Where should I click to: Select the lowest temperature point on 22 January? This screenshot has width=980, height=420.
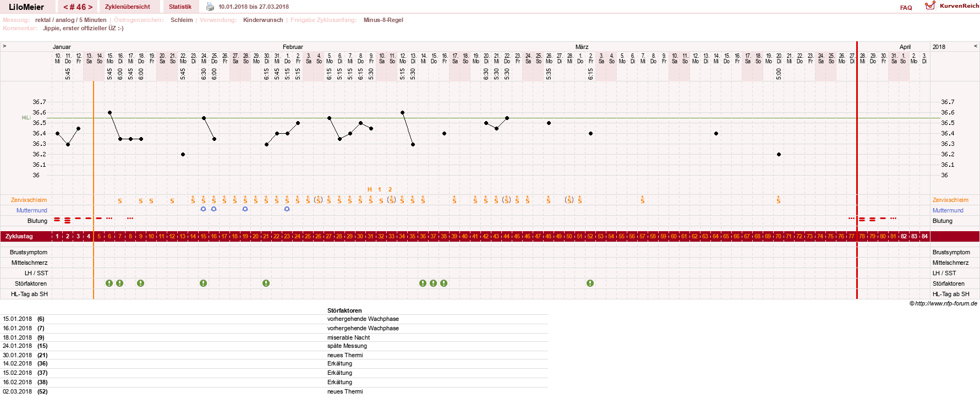pos(183,154)
